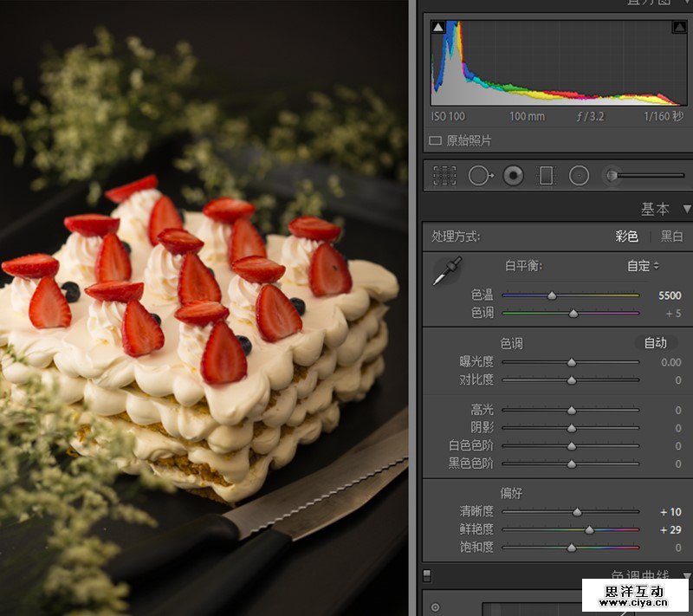Viewport: 693px width, 616px height.
Task: Enable the 原始照片 checkbox
Action: click(x=436, y=140)
